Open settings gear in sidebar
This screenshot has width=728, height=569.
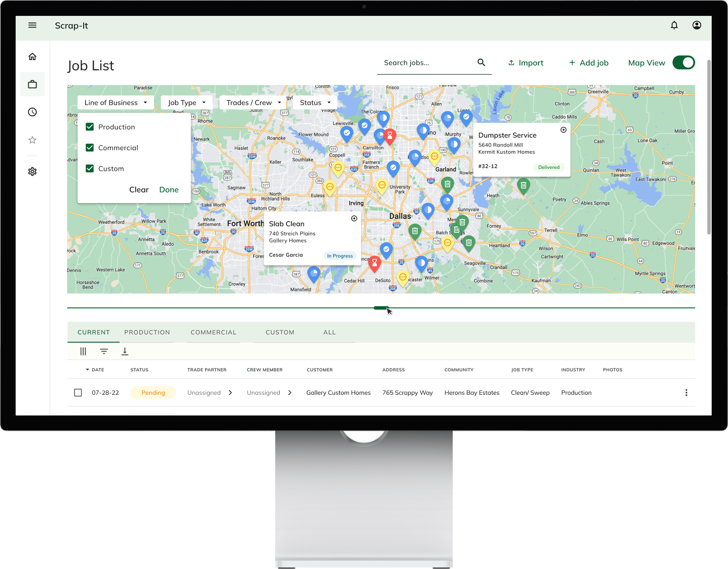[32, 171]
